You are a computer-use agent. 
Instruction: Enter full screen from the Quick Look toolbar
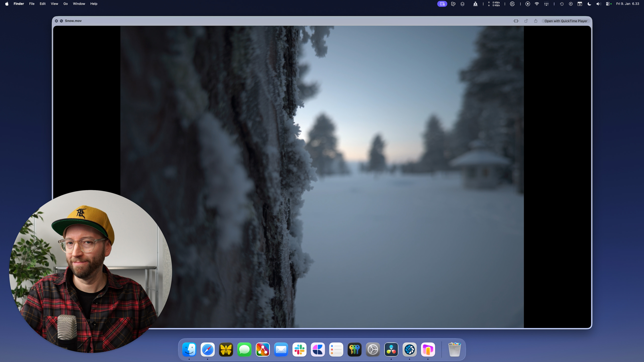516,21
